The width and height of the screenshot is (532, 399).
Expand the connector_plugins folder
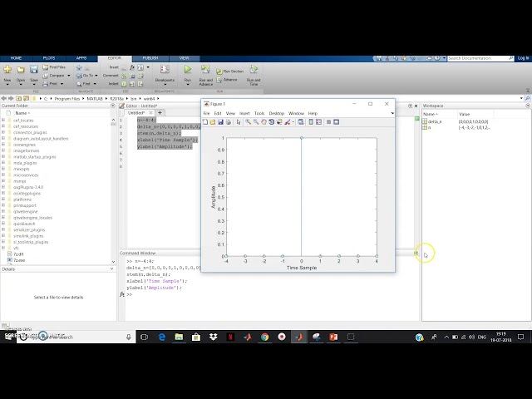(3, 132)
